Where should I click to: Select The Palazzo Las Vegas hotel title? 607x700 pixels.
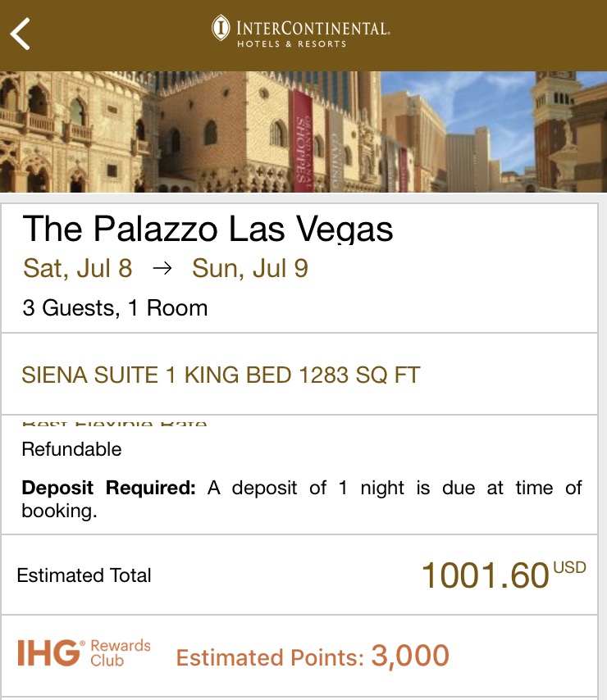coord(208,230)
